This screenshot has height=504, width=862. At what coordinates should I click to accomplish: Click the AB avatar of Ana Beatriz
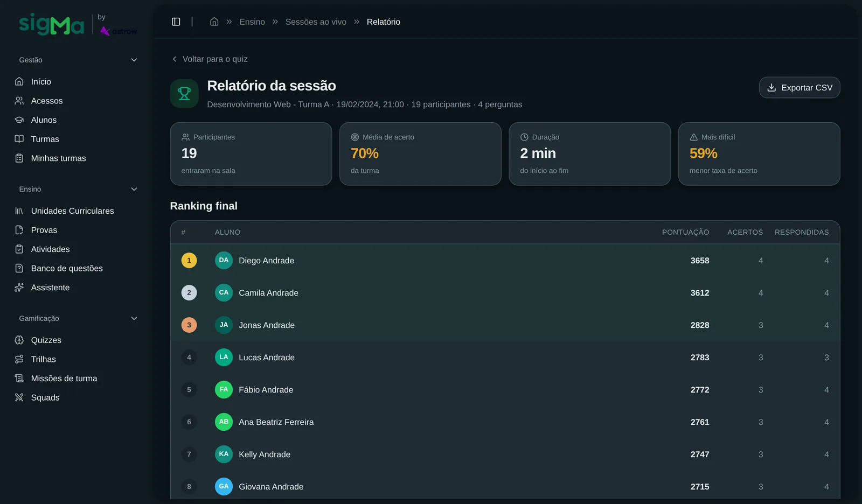click(224, 422)
